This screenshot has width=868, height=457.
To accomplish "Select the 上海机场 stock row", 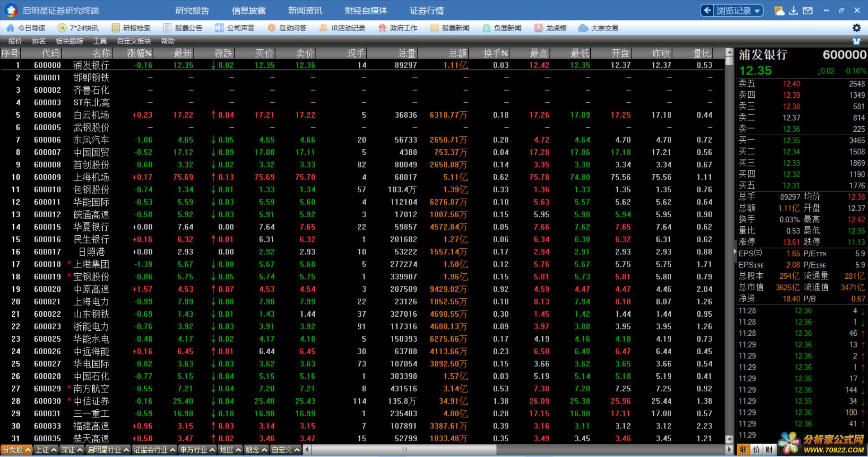I will pyautogui.click(x=362, y=177).
